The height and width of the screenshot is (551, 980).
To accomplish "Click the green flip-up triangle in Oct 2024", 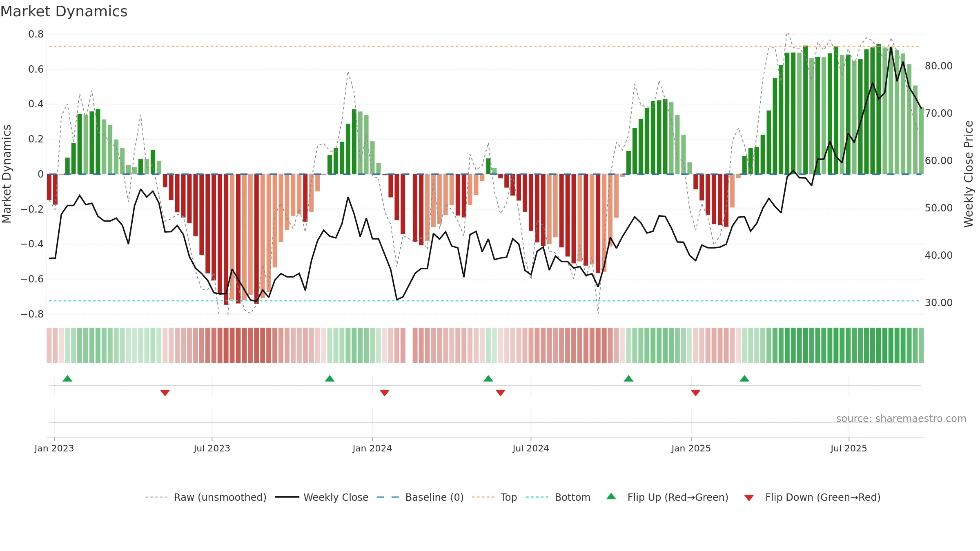I will click(x=629, y=378).
